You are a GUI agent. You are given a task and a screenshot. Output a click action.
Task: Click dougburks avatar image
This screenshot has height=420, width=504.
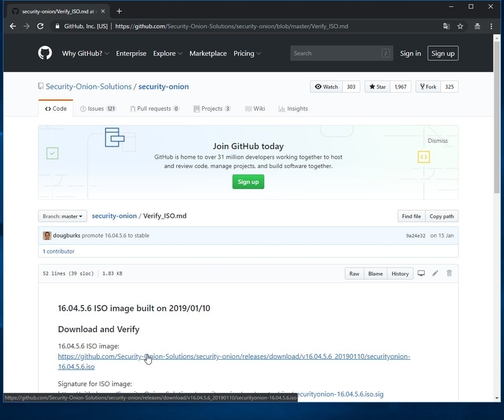[x=47, y=236]
